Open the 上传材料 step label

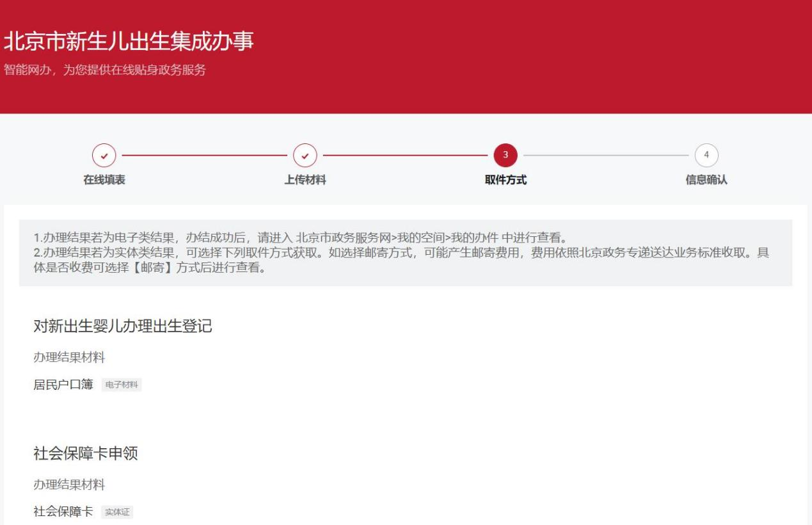tap(305, 180)
